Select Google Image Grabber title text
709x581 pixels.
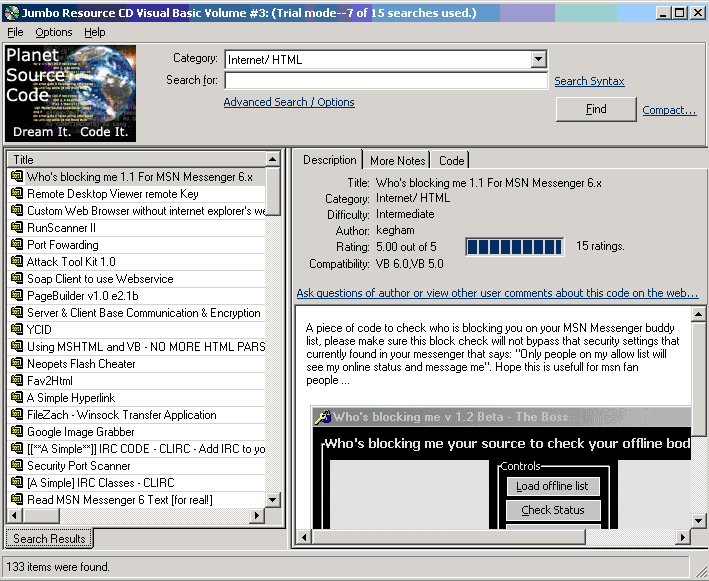click(x=81, y=432)
